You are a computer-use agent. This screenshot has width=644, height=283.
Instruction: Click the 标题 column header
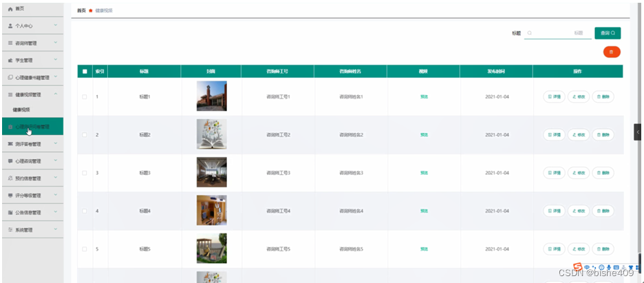click(x=144, y=71)
